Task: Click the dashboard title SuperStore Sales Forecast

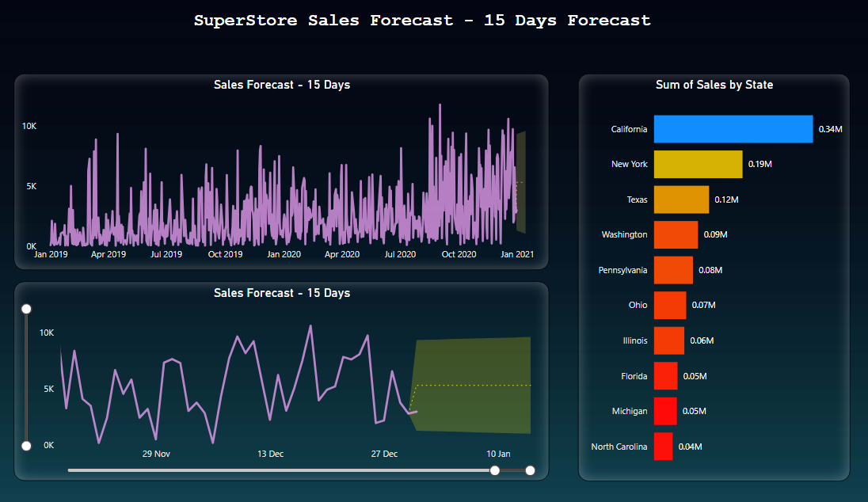Action: (434, 20)
